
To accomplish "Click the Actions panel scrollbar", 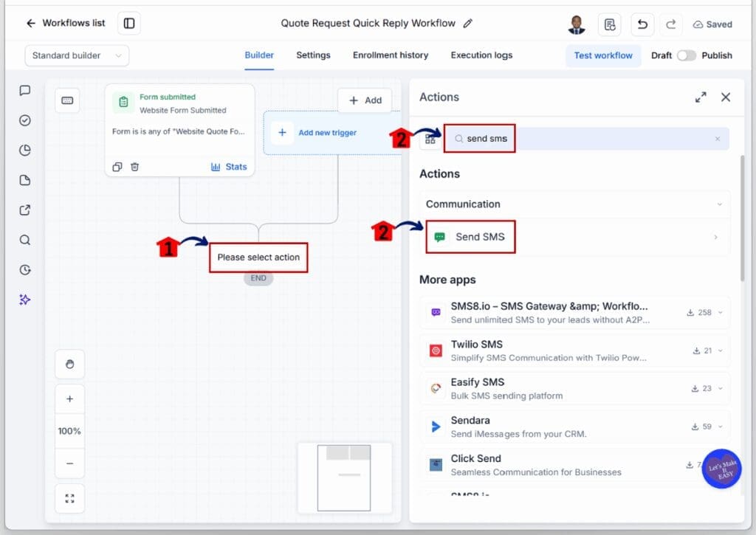I will 742,218.
